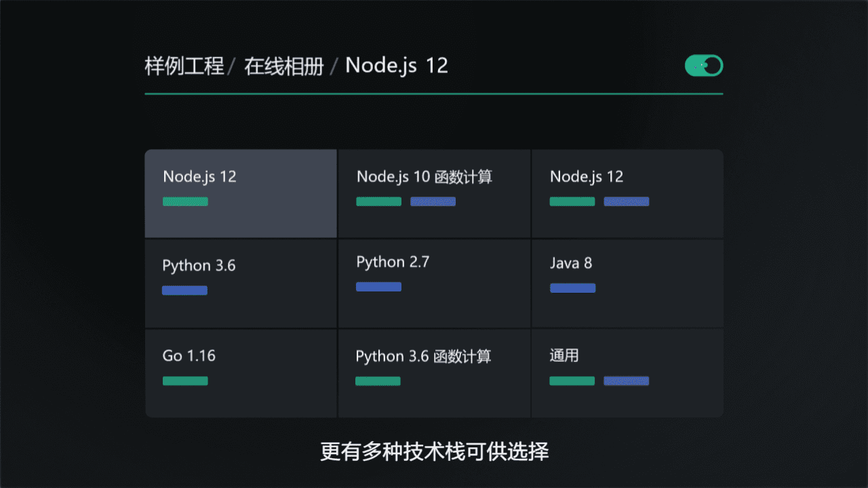The height and width of the screenshot is (488, 868).
Task: Open the Python 3.6 函数计算 card
Action: [434, 373]
